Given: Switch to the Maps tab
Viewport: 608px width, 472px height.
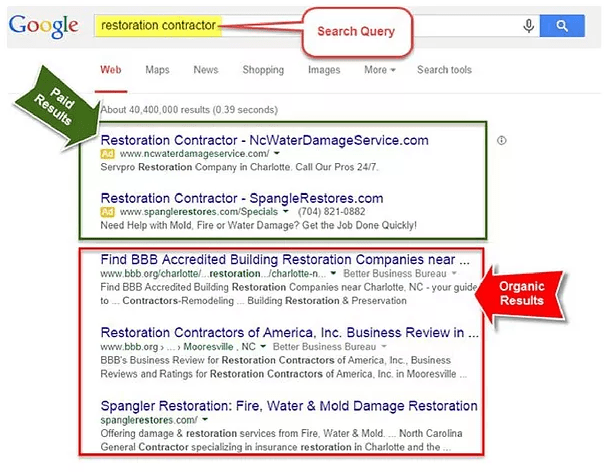Looking at the screenshot, I should tap(157, 70).
